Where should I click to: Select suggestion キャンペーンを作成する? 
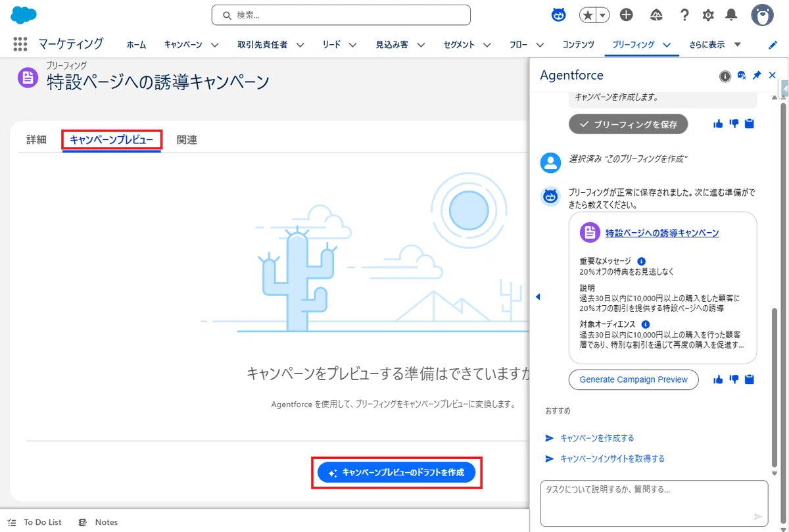pos(597,438)
